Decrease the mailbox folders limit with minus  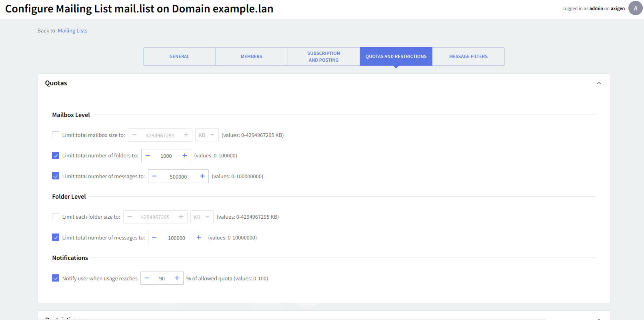click(x=148, y=155)
